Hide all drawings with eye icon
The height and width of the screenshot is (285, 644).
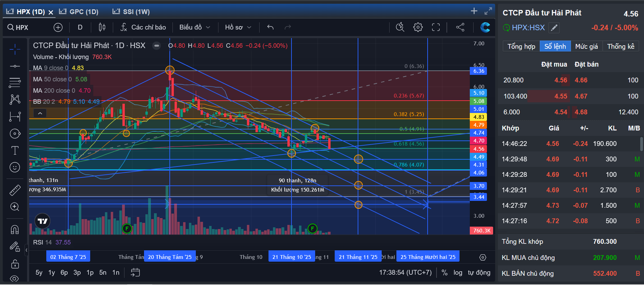15,278
